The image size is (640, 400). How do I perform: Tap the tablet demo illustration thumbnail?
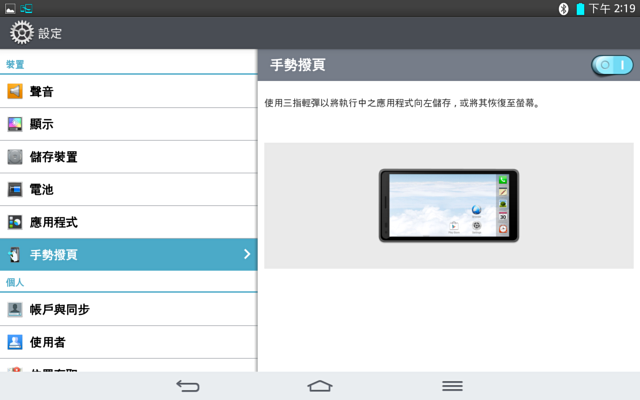pyautogui.click(x=449, y=206)
